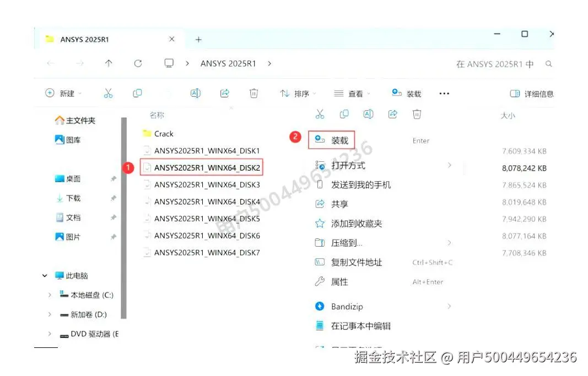Click the Copy icon in the Explorer toolbar
Screen dimensions: 588x376
pos(138,93)
